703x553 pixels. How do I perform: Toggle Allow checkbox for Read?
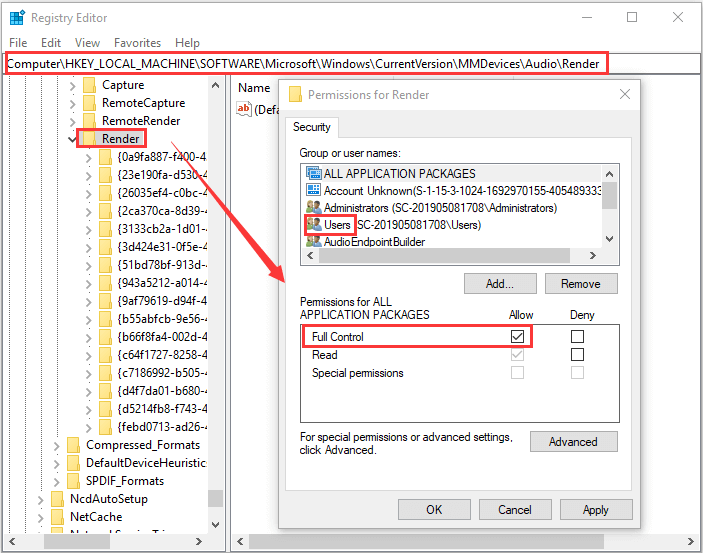pyautogui.click(x=517, y=355)
